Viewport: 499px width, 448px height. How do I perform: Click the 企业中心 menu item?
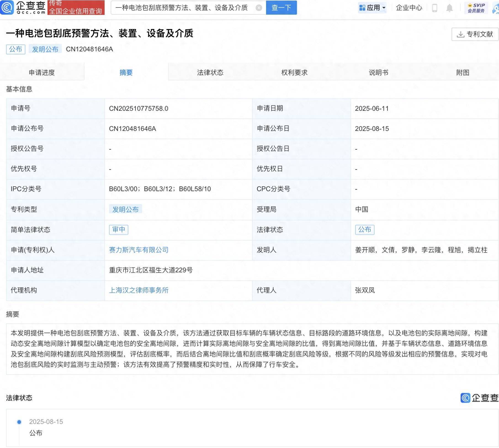click(409, 8)
